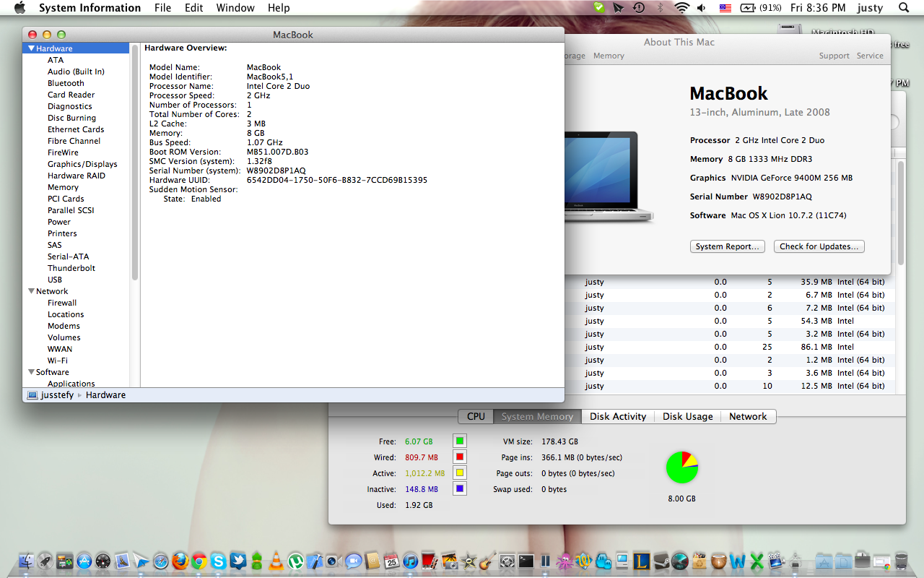This screenshot has height=578, width=924.
Task: Click Check for Updates button
Action: (819, 246)
